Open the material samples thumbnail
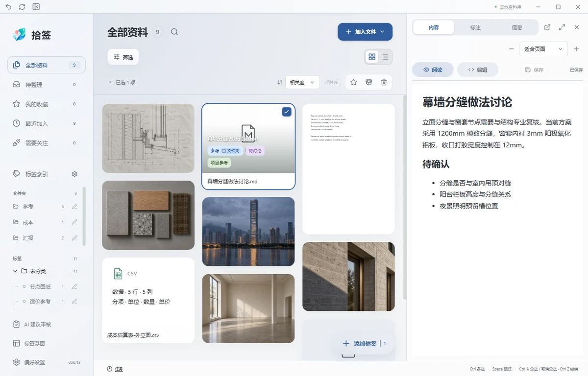Screen dimensions: 588x376 coord(148,215)
